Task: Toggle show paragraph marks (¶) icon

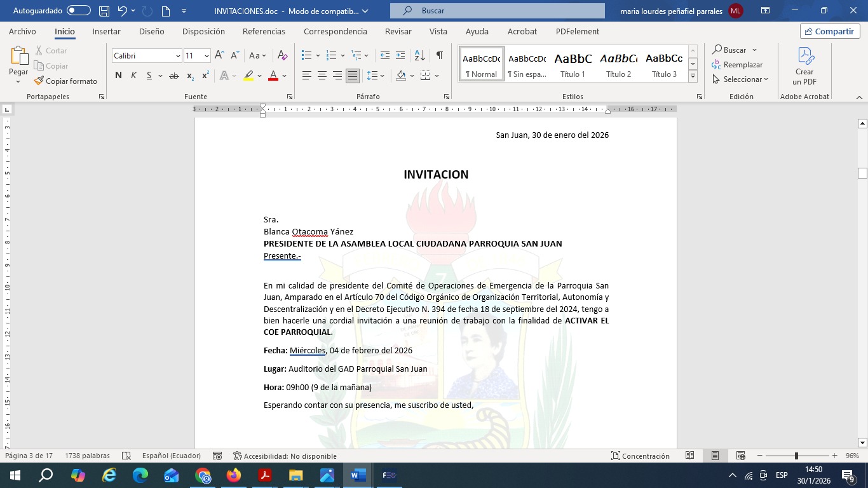Action: pyautogui.click(x=439, y=56)
